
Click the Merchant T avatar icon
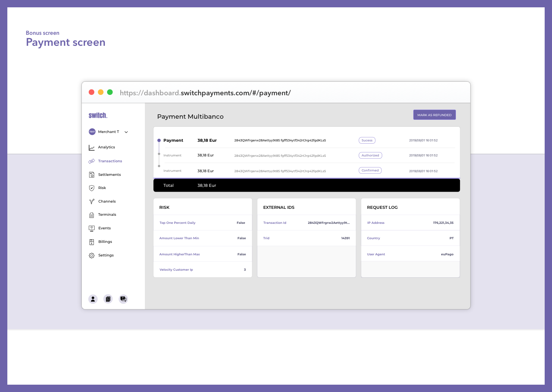point(92,132)
